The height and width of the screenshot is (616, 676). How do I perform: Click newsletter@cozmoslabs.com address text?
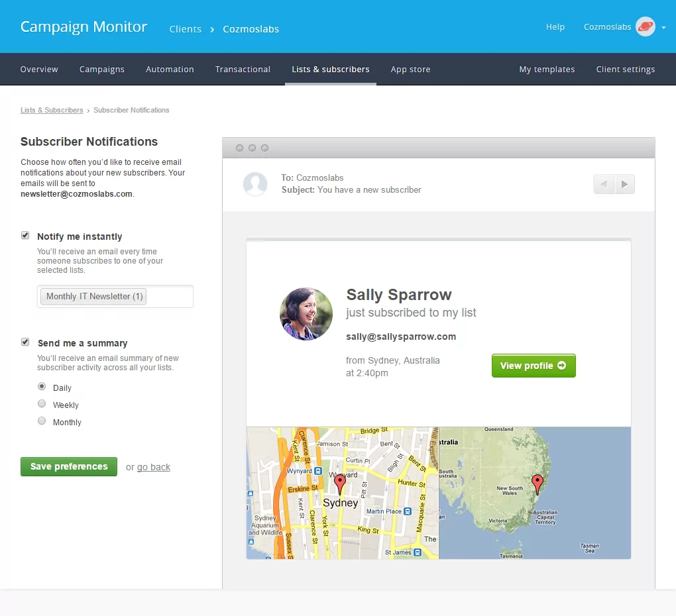(76, 194)
